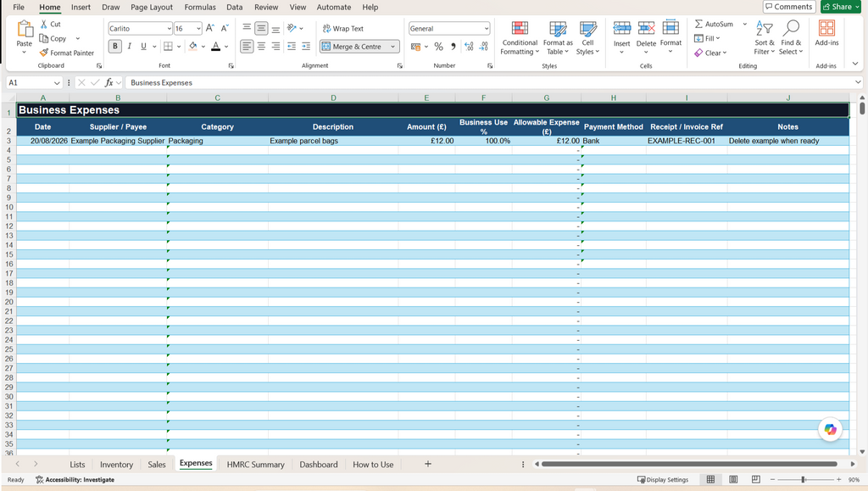Open the General number format dropdown
868x491 pixels.
click(486, 29)
